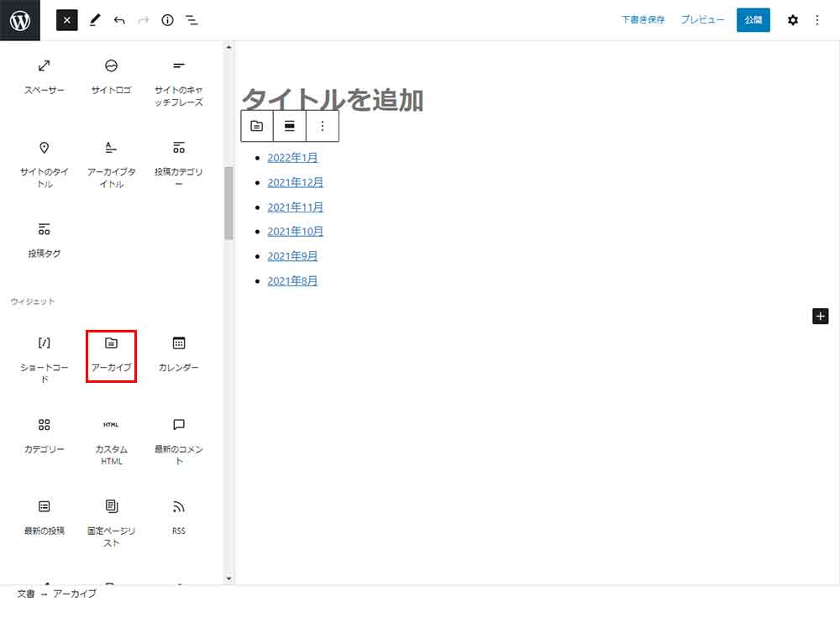Viewport: 840px width, 623px height.
Task: Insert the Post Tags (投稿タグ) block
Action: click(x=45, y=239)
